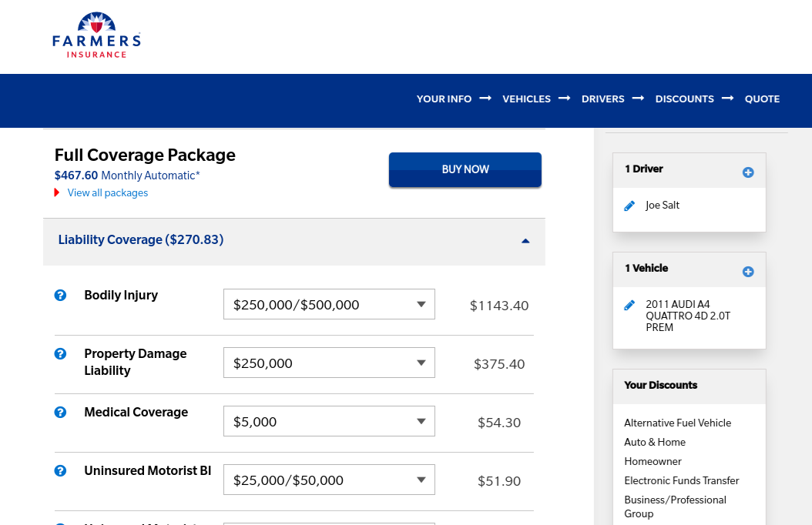Go to the Your Info step
The width and height of the screenshot is (812, 525).
pos(444,99)
